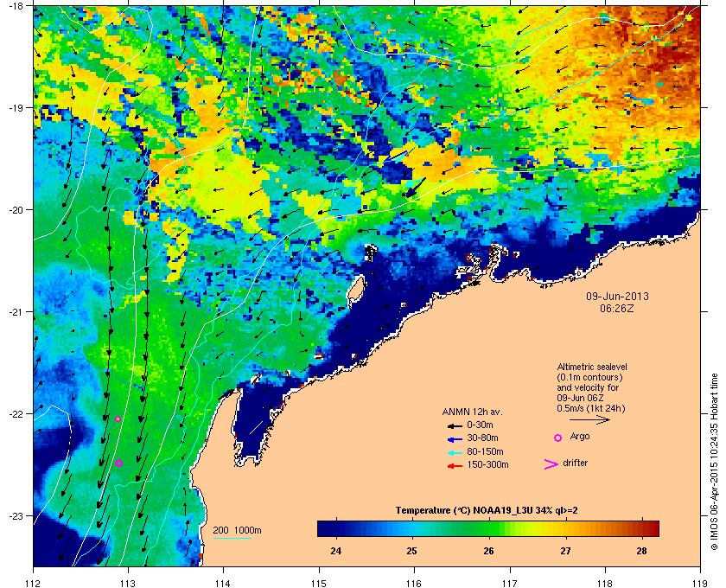The height and width of the screenshot is (588, 726).
Task: Click the colorbar tick label 27
Action: (x=565, y=551)
